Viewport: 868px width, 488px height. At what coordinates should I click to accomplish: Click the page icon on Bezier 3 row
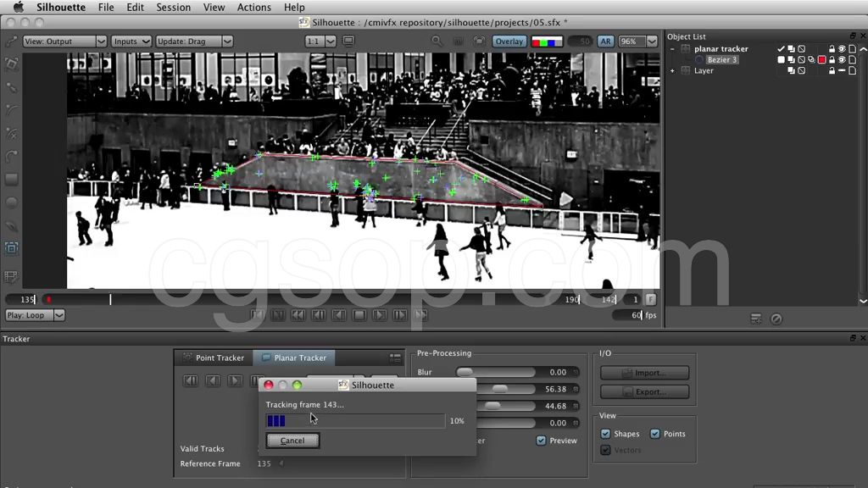coord(853,60)
